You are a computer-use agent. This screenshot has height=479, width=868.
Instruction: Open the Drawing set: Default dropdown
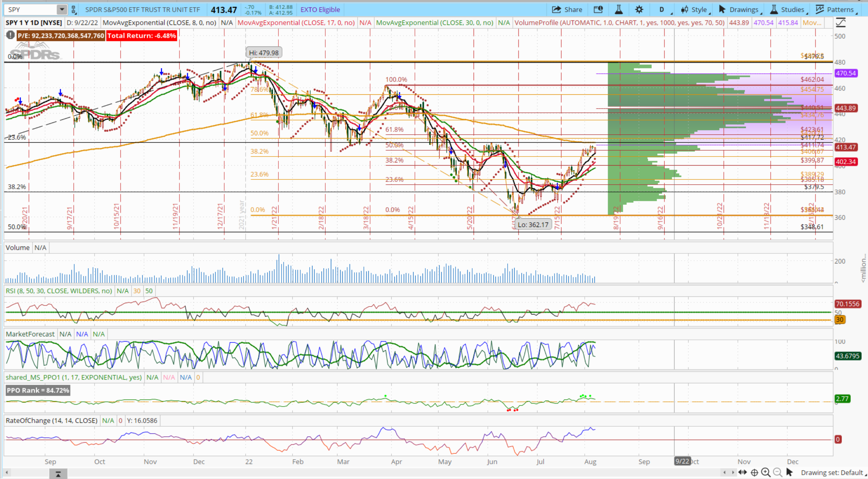tap(832, 472)
